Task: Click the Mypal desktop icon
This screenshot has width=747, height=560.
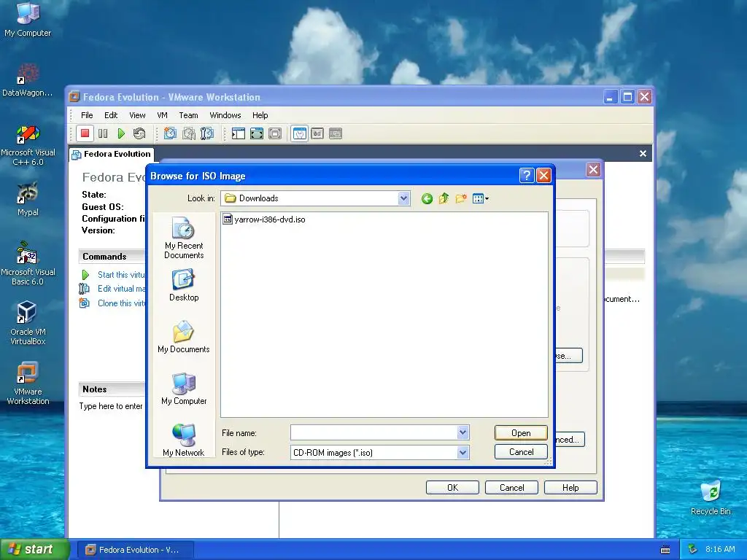Action: tap(28, 199)
